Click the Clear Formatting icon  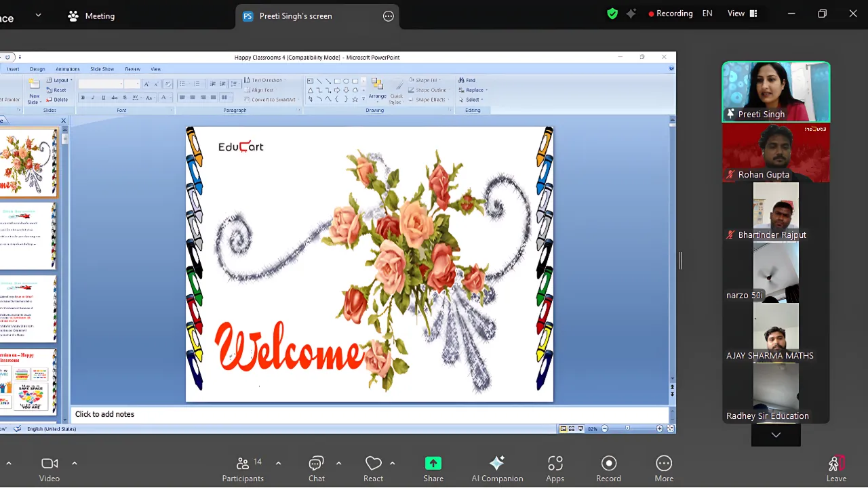tap(168, 84)
